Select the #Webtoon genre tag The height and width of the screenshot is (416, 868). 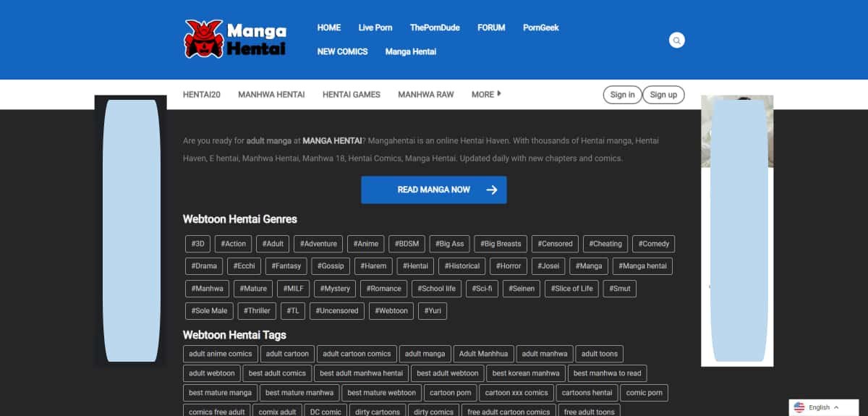point(393,311)
